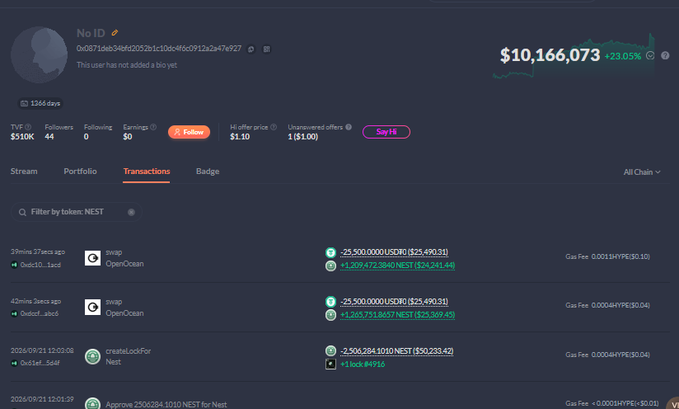The width and height of the screenshot is (679, 409).
Task: Copy the wallet address using copy icon
Action: tap(251, 49)
